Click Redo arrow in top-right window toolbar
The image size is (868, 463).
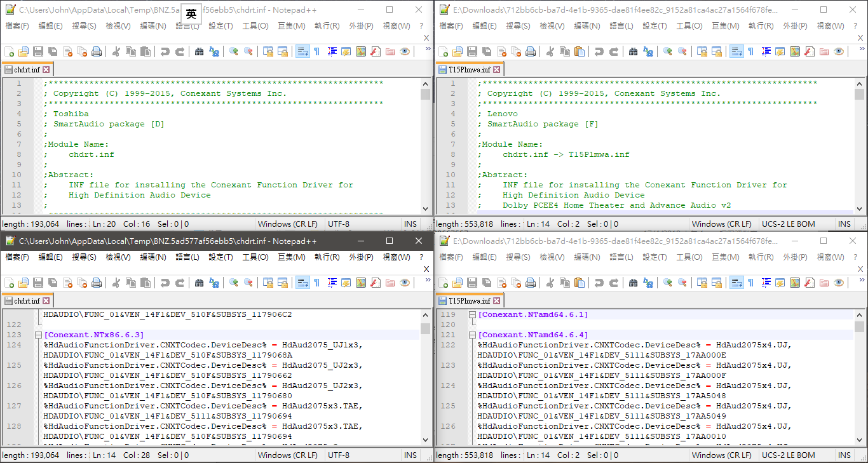click(x=614, y=51)
